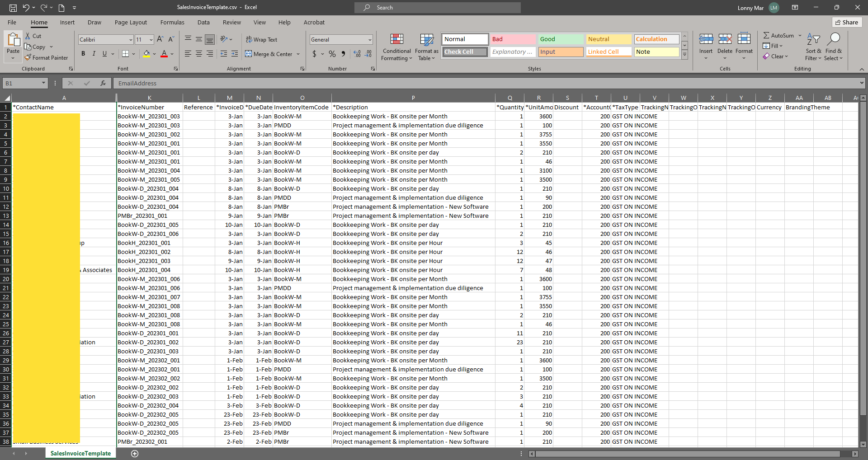Expand the formula bar
This screenshot has height=460, width=868.
(x=862, y=83)
